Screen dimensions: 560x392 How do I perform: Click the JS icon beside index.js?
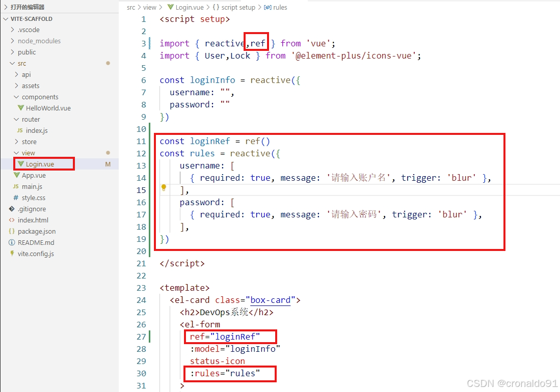click(x=20, y=130)
